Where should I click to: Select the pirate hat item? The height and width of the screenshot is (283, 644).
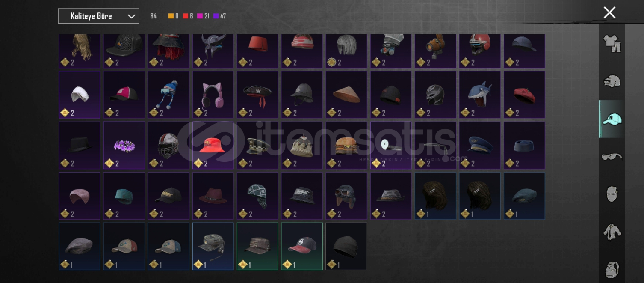click(257, 95)
